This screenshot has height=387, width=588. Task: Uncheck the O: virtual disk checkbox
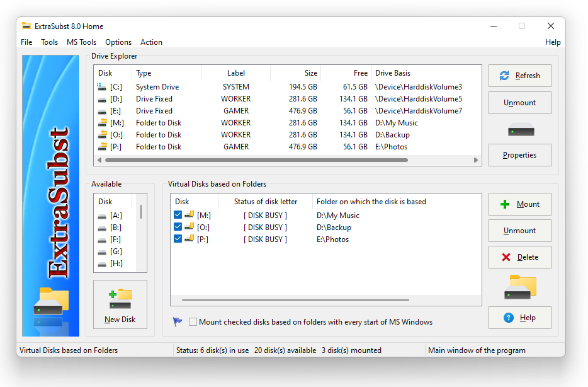point(178,227)
